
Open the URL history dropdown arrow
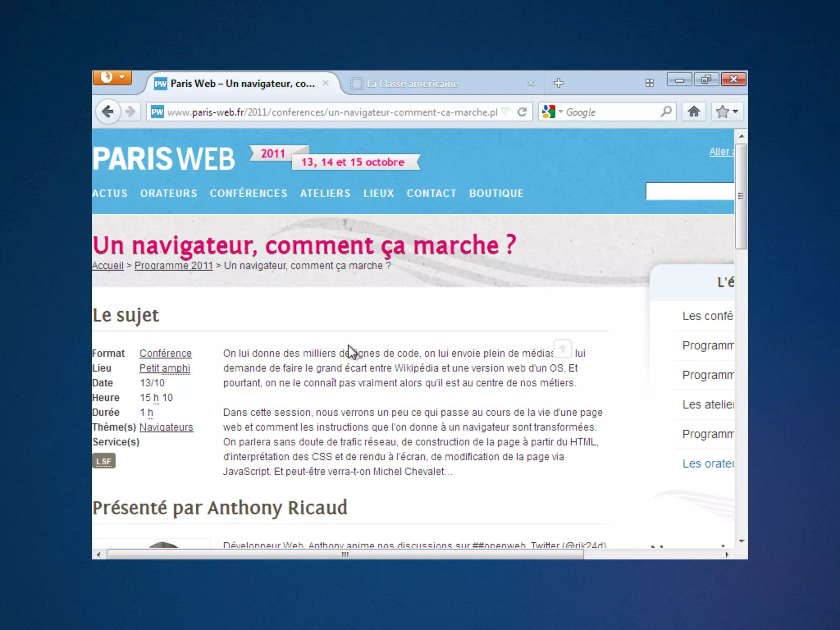tap(506, 112)
